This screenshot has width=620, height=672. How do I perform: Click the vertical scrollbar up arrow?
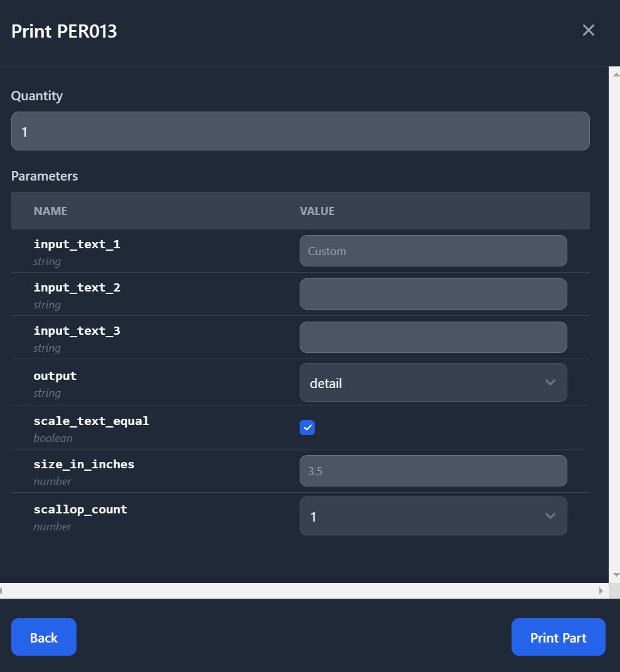tap(616, 75)
